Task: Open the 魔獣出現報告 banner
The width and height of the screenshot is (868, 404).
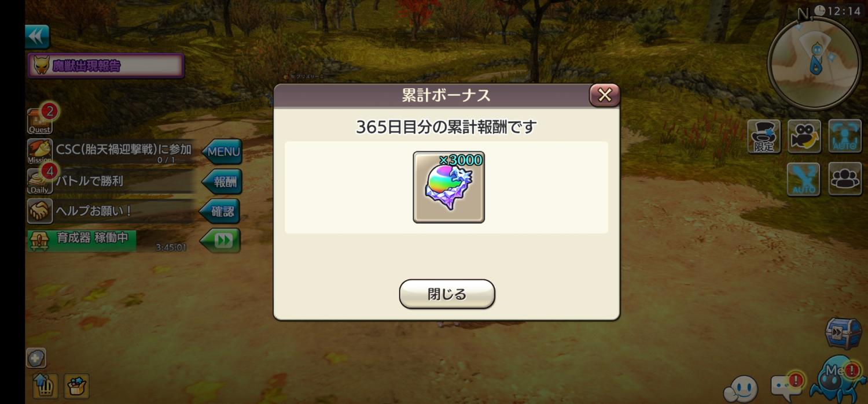Action: 106,66
